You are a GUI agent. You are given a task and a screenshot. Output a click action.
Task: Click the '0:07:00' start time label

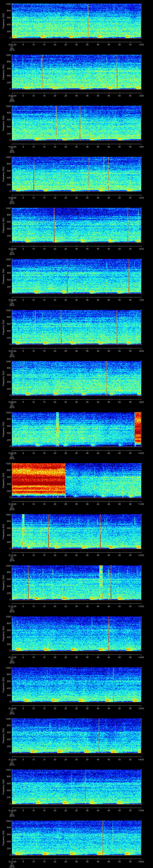(12, 351)
